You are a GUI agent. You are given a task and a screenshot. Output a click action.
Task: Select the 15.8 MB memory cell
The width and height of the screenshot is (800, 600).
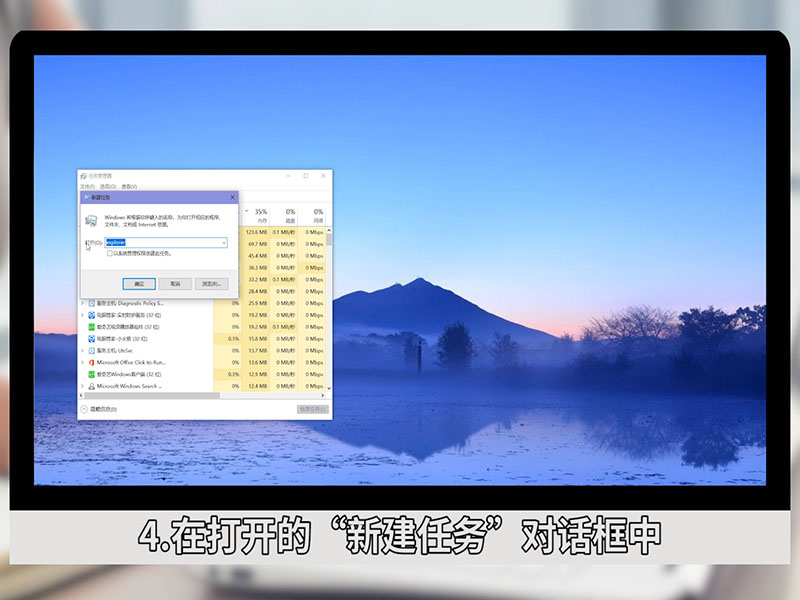(258, 339)
